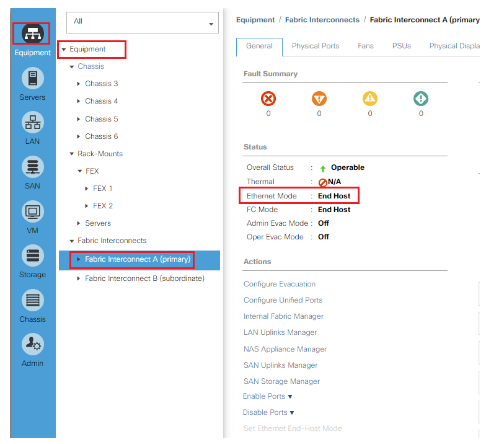Screen dimensions: 504x444
Task: Open LAN Uplinks Manager
Action: 280,332
